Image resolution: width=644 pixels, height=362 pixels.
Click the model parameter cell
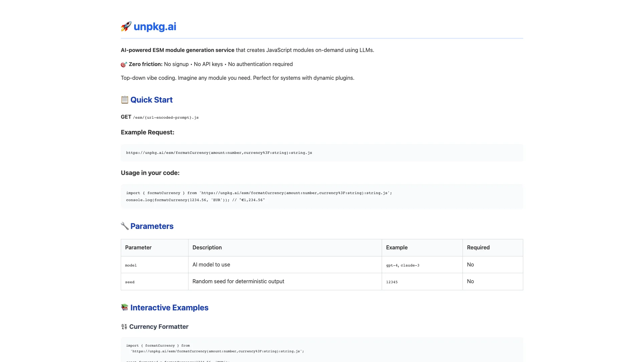point(155,265)
